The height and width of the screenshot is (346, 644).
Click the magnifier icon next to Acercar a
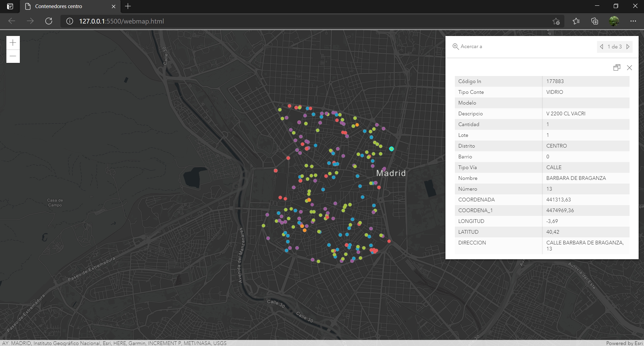click(455, 46)
